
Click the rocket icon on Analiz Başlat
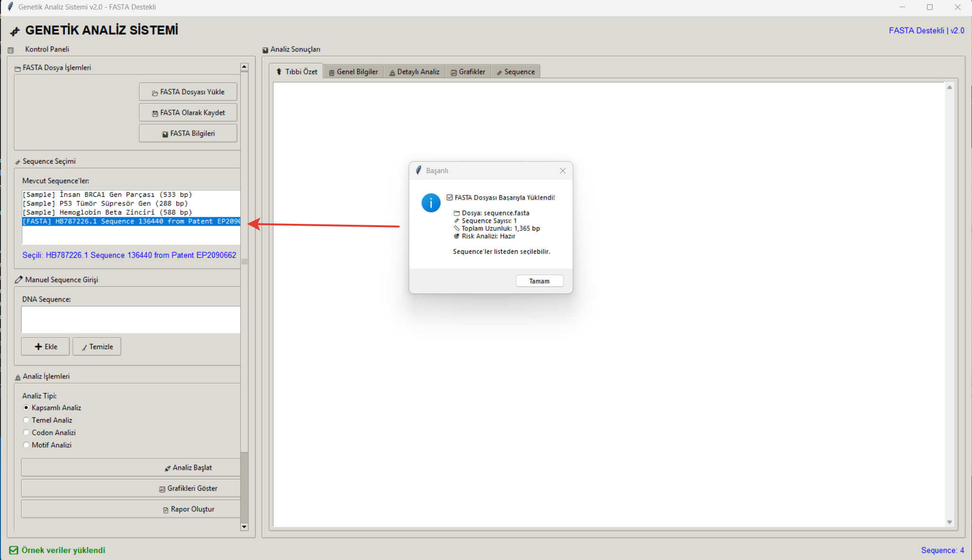click(167, 468)
